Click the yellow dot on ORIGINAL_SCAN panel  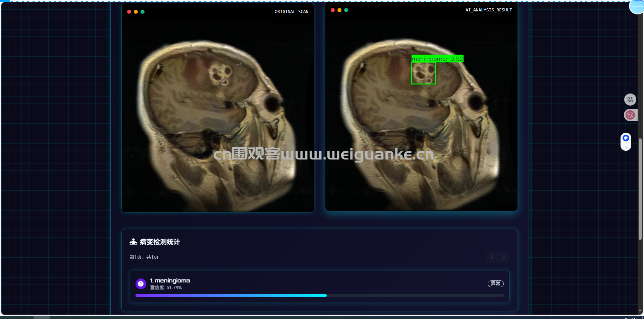pyautogui.click(x=136, y=12)
